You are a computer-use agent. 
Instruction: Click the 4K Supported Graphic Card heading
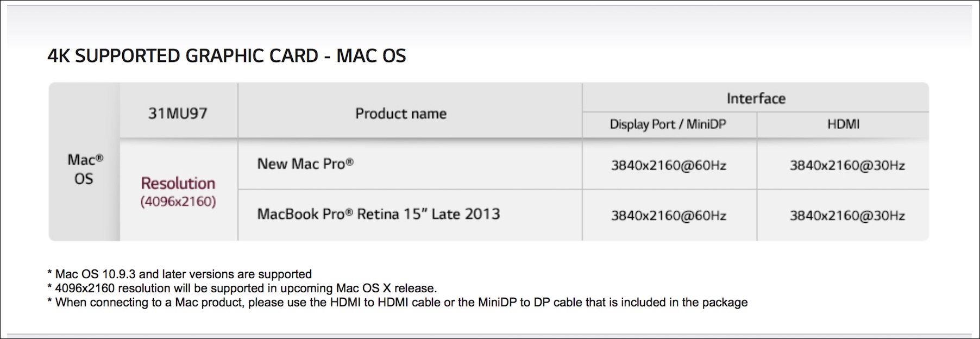pyautogui.click(x=227, y=55)
